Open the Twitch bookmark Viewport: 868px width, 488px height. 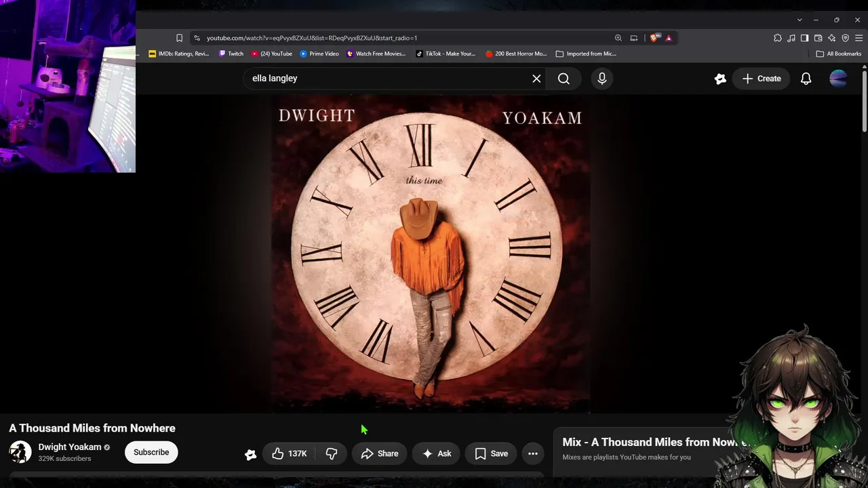[x=231, y=54]
